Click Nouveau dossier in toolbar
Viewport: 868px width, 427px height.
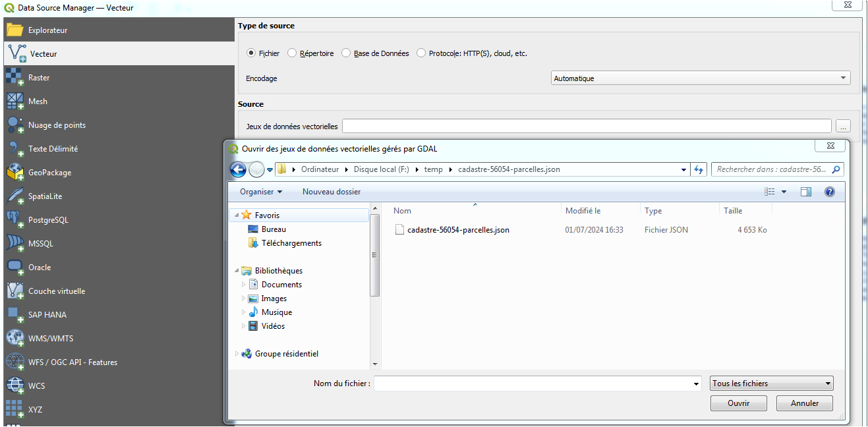332,192
